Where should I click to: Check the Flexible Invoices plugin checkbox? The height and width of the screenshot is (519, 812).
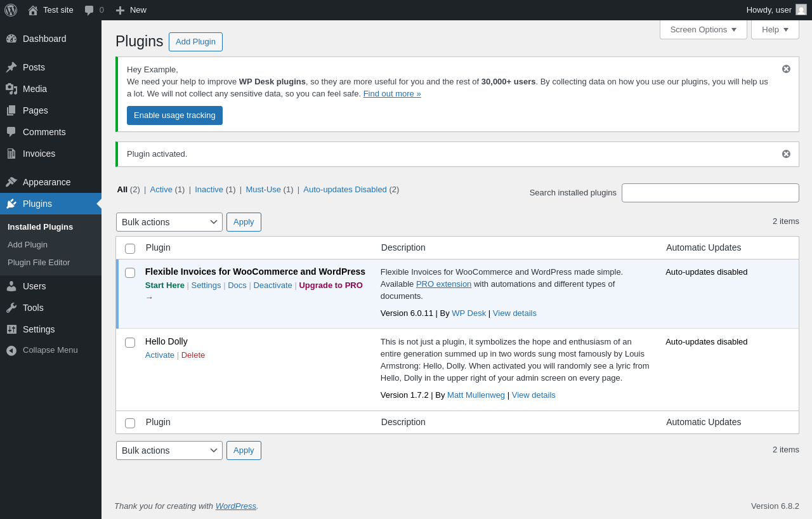(130, 273)
